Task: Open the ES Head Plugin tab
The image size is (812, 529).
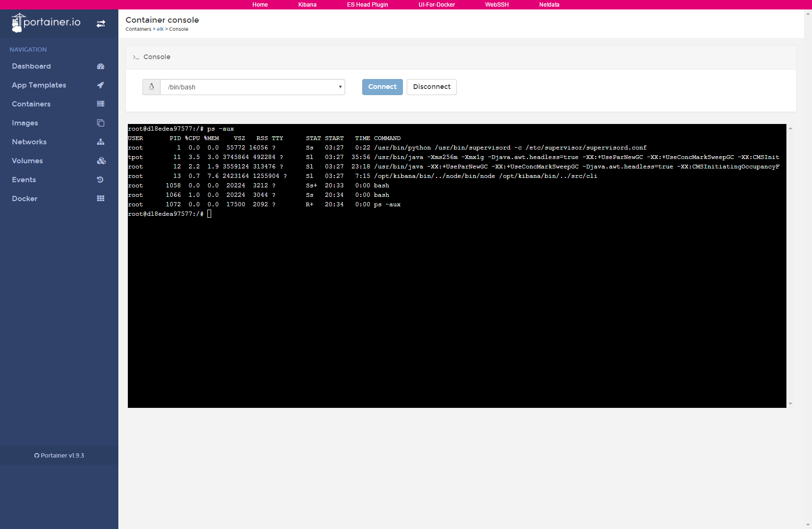Action: pyautogui.click(x=367, y=5)
